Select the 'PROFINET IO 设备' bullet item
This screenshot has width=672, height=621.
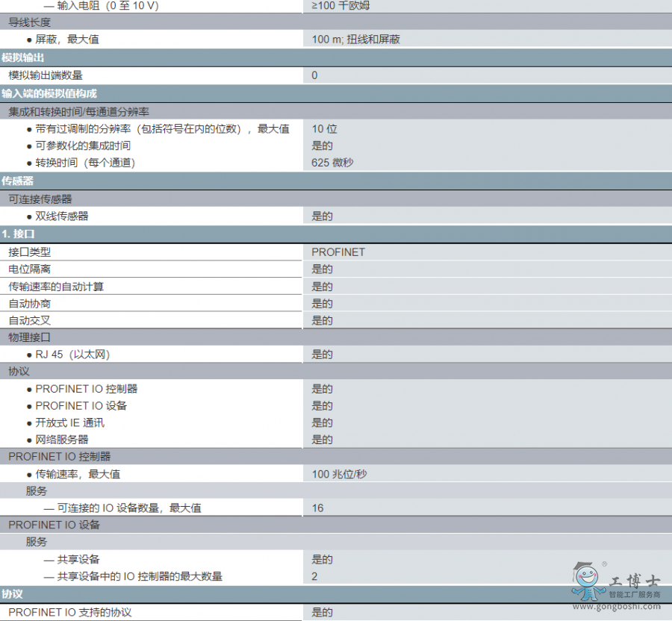[x=81, y=405]
